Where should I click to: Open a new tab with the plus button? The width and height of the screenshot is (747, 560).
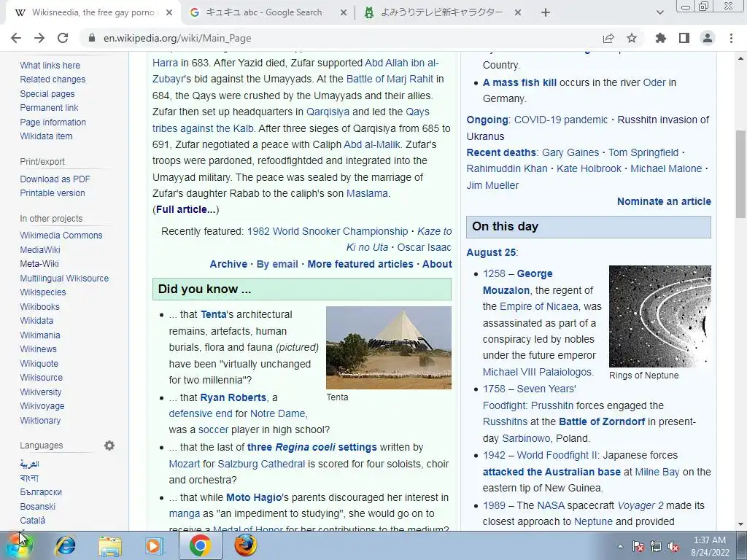click(x=546, y=13)
